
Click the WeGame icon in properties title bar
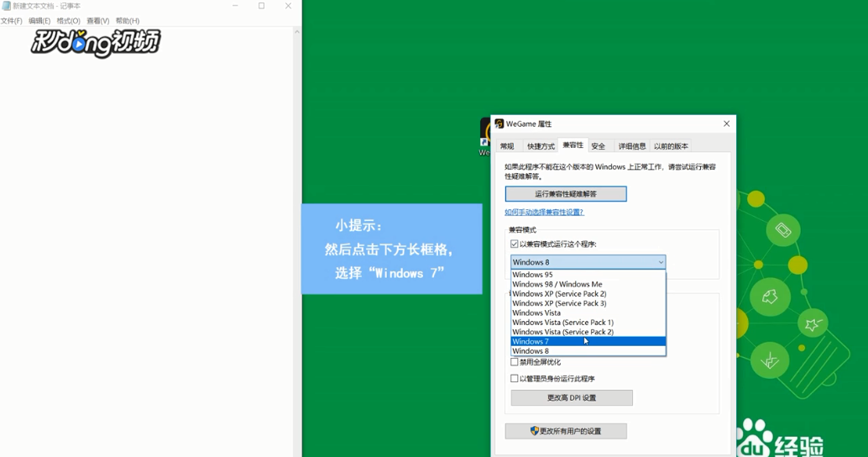[x=499, y=123]
